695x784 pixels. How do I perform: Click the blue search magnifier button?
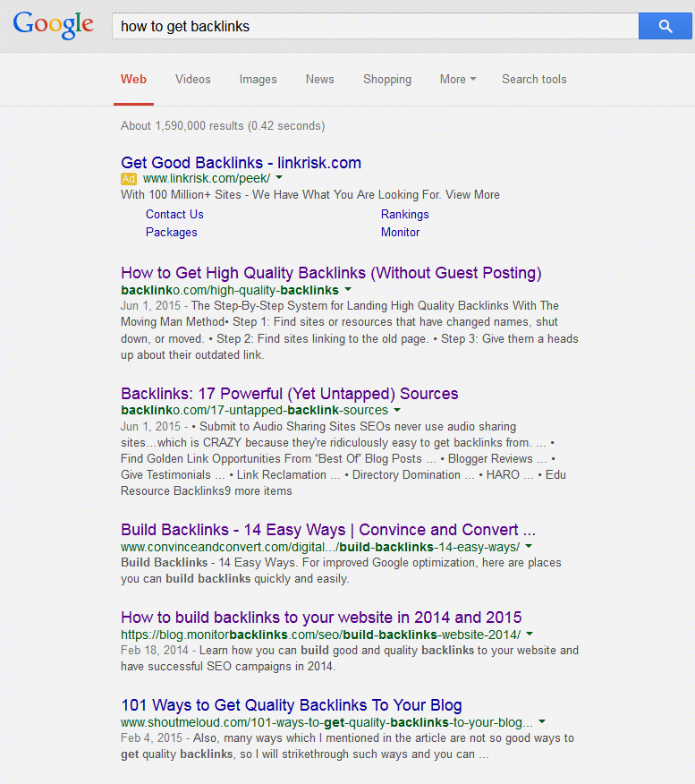(665, 26)
